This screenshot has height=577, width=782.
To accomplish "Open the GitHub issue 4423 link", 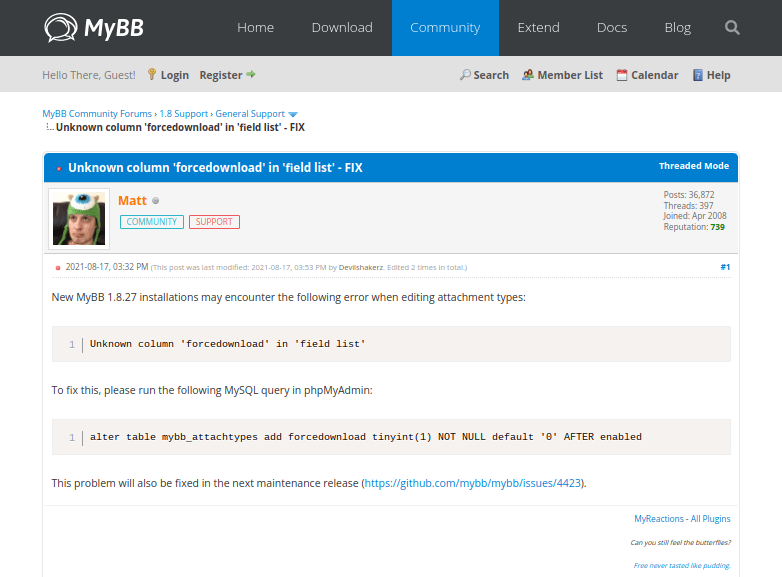I will [x=473, y=483].
